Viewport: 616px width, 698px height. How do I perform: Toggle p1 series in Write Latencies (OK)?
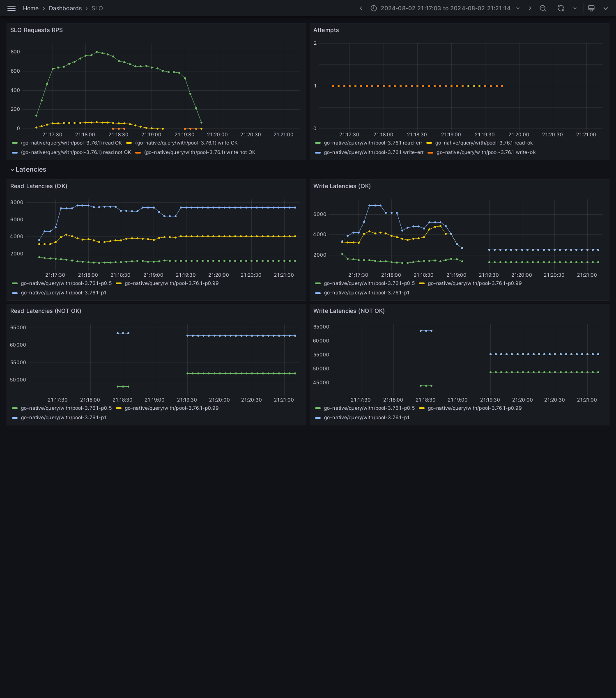point(367,293)
